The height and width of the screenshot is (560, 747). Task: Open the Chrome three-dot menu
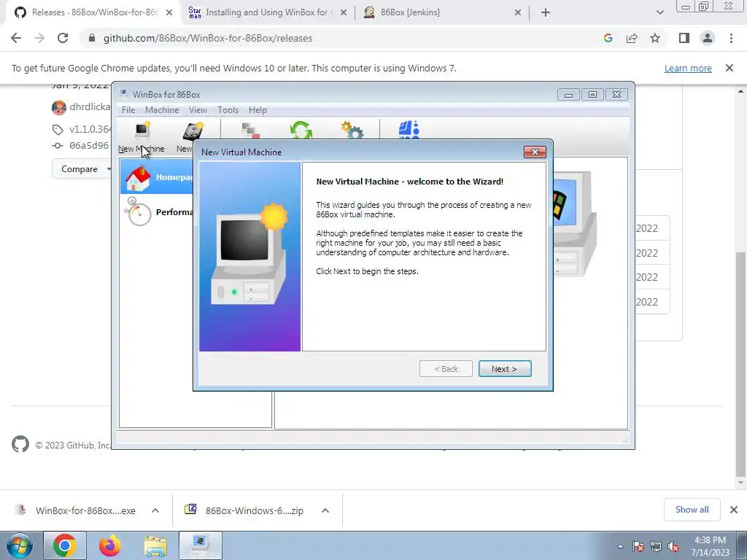pos(731,38)
